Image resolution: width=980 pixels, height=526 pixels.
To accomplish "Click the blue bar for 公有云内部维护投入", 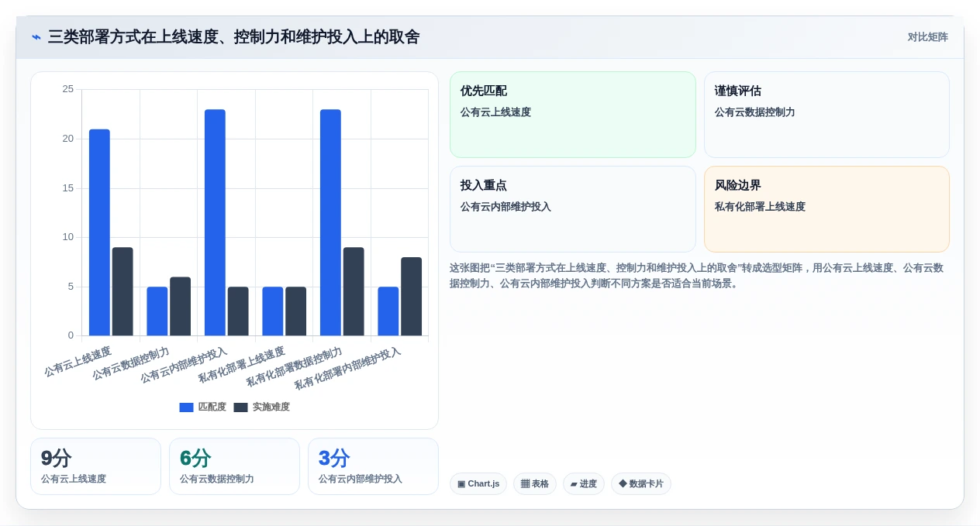I will pos(215,222).
